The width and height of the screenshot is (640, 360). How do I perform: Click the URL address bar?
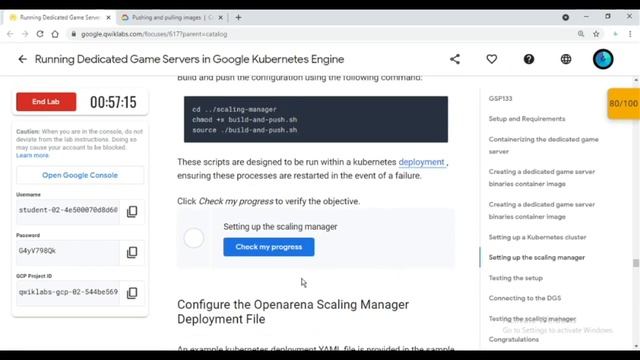pyautogui.click(x=318, y=34)
